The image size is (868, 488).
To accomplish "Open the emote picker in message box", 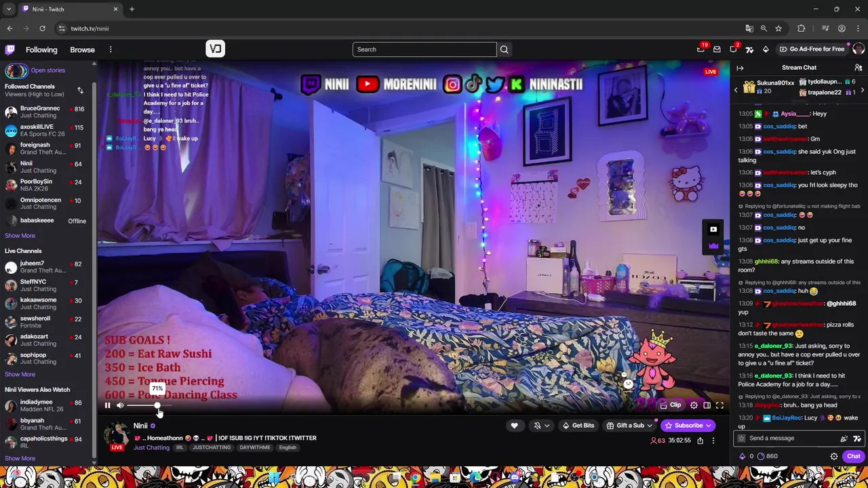I will 844,439.
